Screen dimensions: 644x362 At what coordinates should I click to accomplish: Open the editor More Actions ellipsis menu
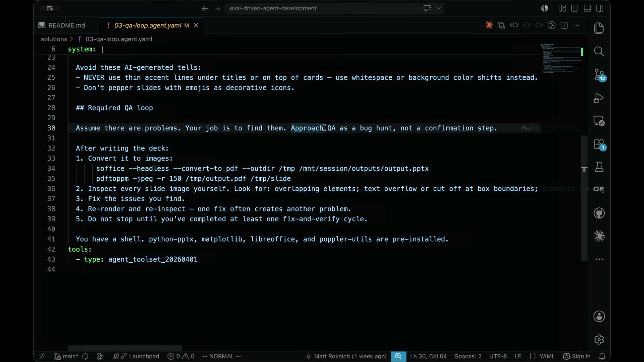tap(577, 25)
